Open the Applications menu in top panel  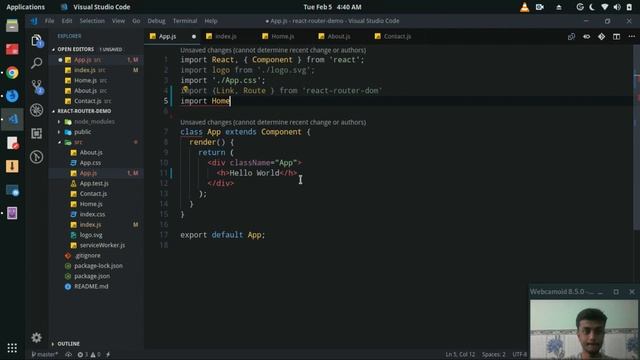click(x=25, y=7)
